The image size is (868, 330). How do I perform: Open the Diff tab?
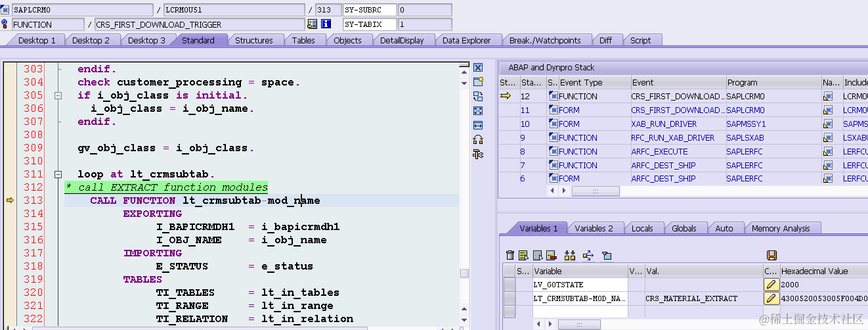605,40
